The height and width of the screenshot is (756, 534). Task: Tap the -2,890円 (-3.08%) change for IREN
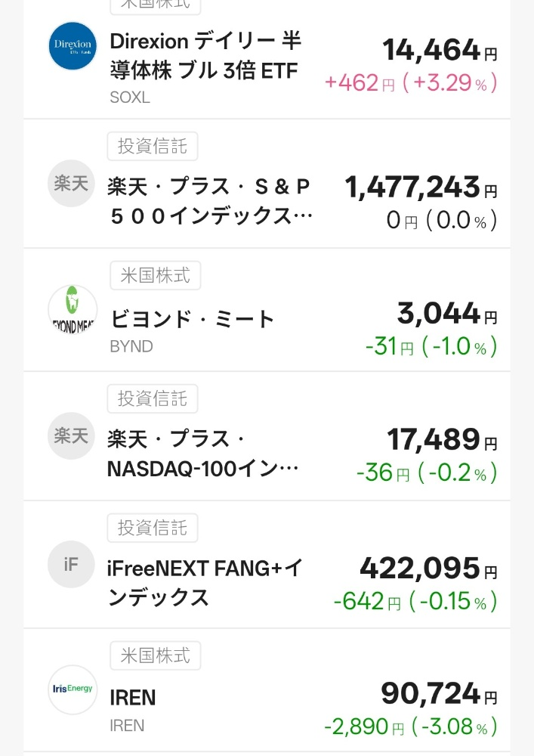point(410,727)
